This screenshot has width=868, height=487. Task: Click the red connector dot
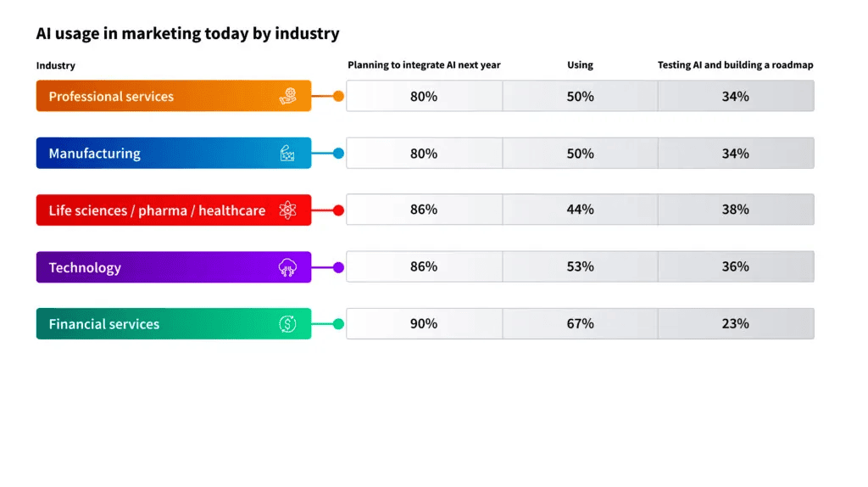(x=338, y=210)
